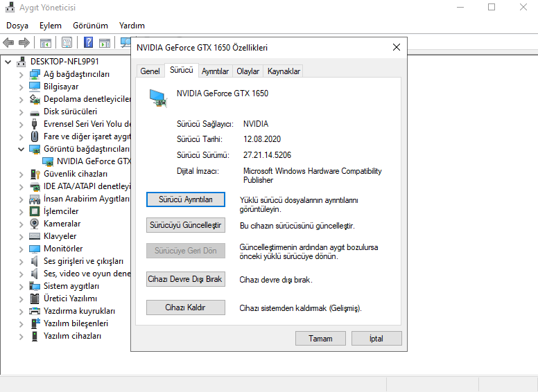Click the Sürücü Ayrıntıları button
The image size is (538, 392).
pyautogui.click(x=186, y=199)
